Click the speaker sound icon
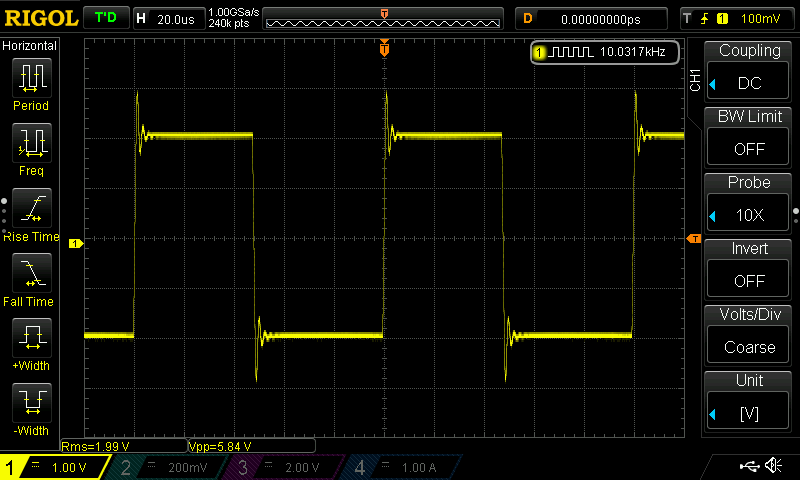 [773, 466]
